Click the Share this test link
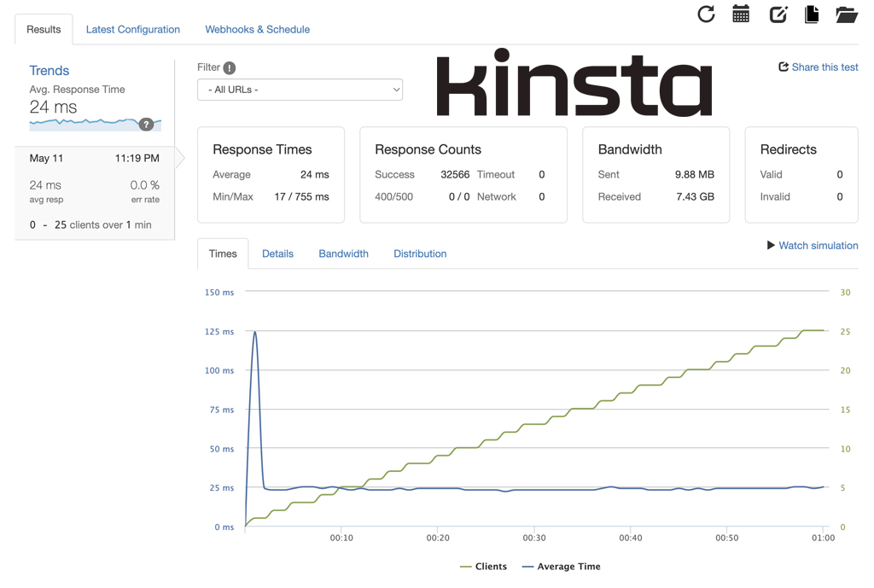Viewport: 874px width, 588px height. 825,67
